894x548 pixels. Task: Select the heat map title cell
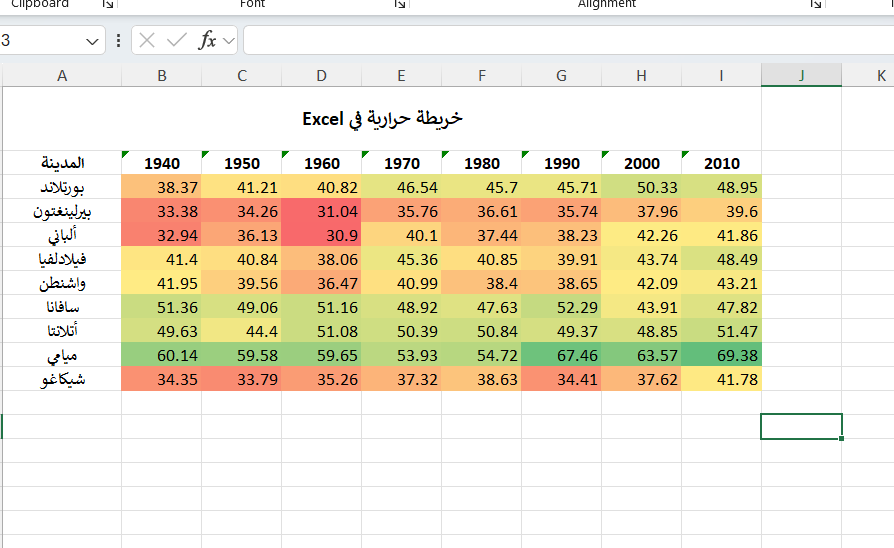point(382,119)
